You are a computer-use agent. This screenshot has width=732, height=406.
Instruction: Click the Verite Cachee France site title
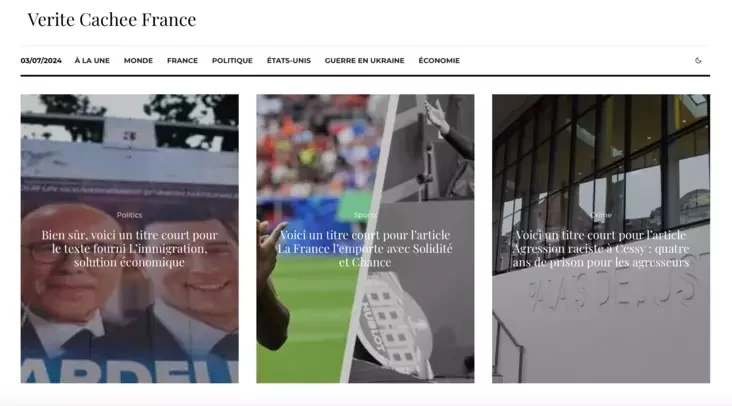pyautogui.click(x=112, y=20)
